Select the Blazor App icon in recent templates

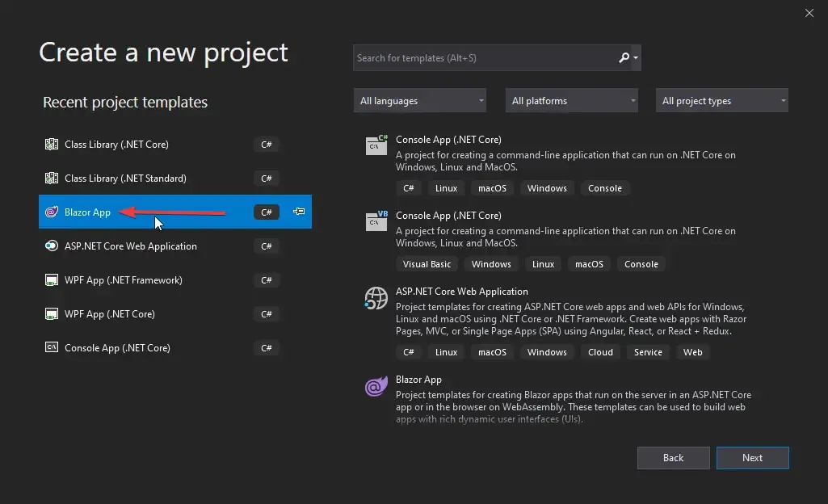click(x=53, y=212)
